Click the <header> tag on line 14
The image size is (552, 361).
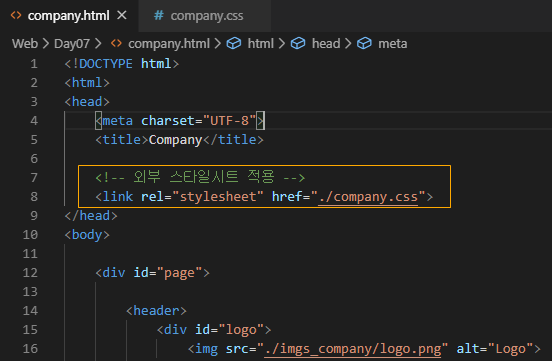(156, 311)
